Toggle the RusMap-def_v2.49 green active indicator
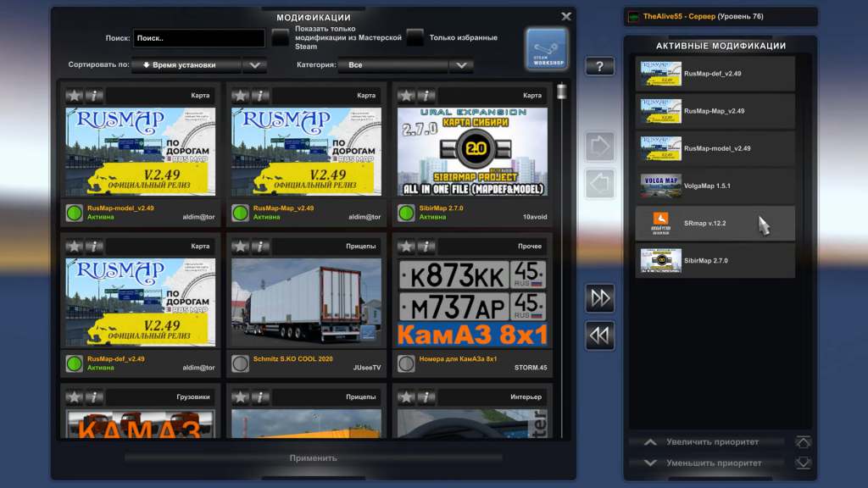 point(75,363)
